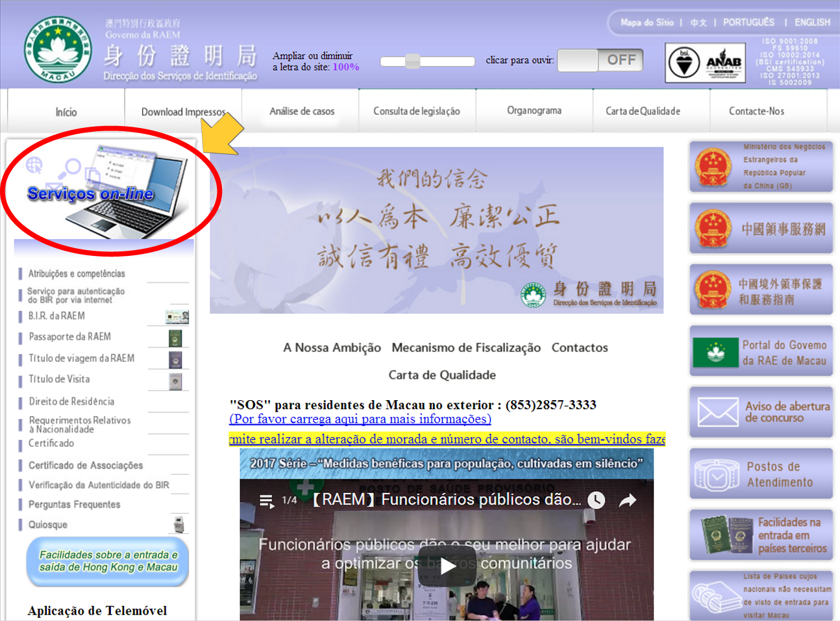Select Perguntas Frequentes in sidebar
The width and height of the screenshot is (840, 621).
pyautogui.click(x=74, y=505)
